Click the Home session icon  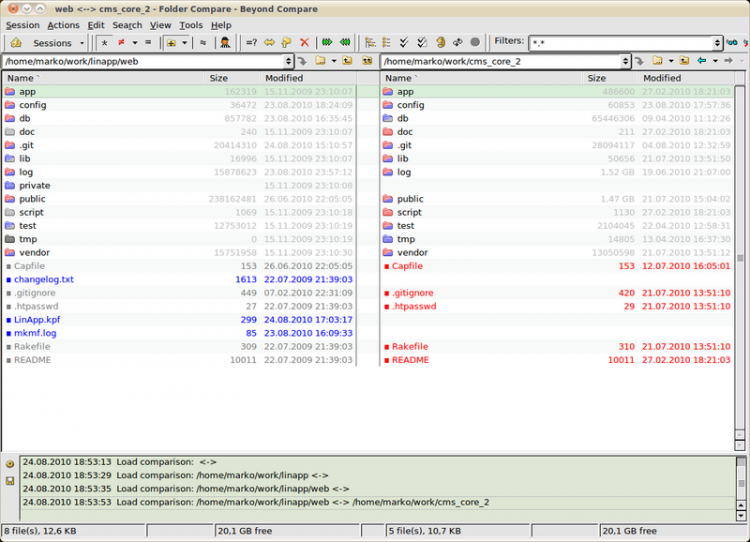click(x=15, y=43)
